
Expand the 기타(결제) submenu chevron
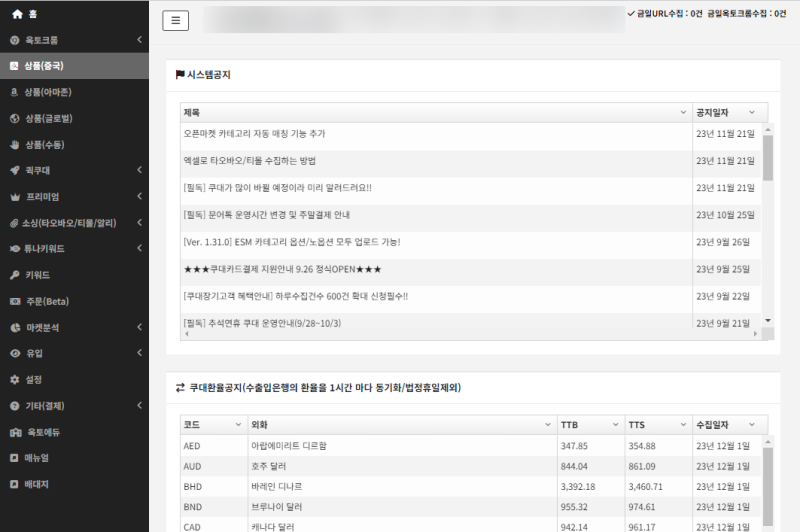(x=139, y=406)
